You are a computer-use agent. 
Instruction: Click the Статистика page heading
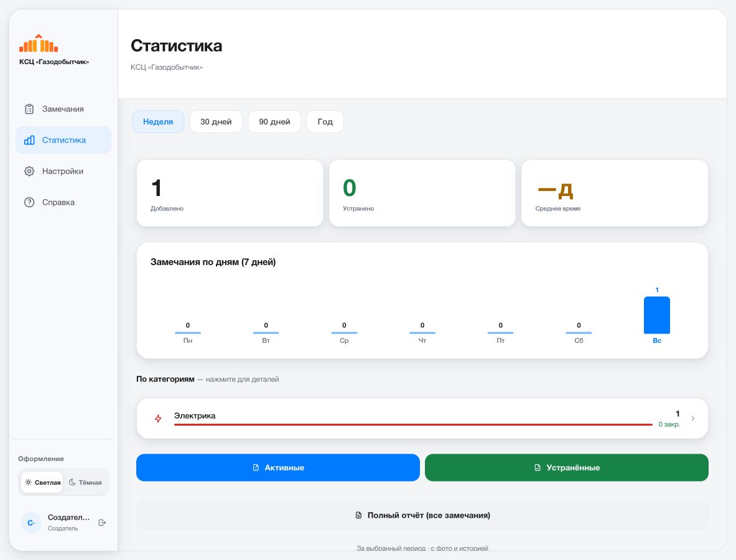point(177,45)
